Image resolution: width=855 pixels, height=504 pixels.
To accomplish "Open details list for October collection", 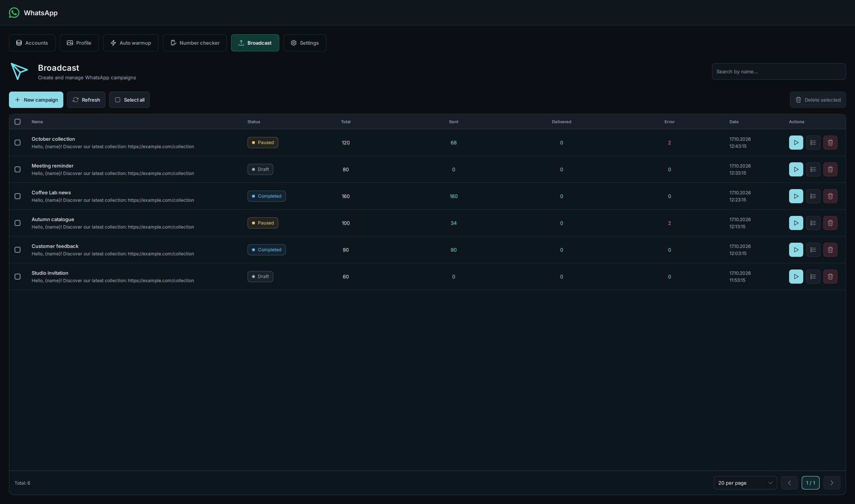I will coord(813,143).
